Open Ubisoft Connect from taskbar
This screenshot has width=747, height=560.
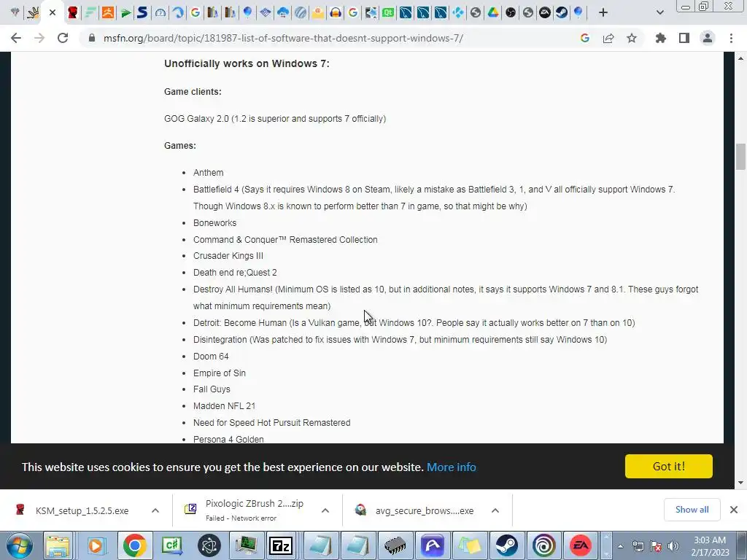[x=543, y=545]
